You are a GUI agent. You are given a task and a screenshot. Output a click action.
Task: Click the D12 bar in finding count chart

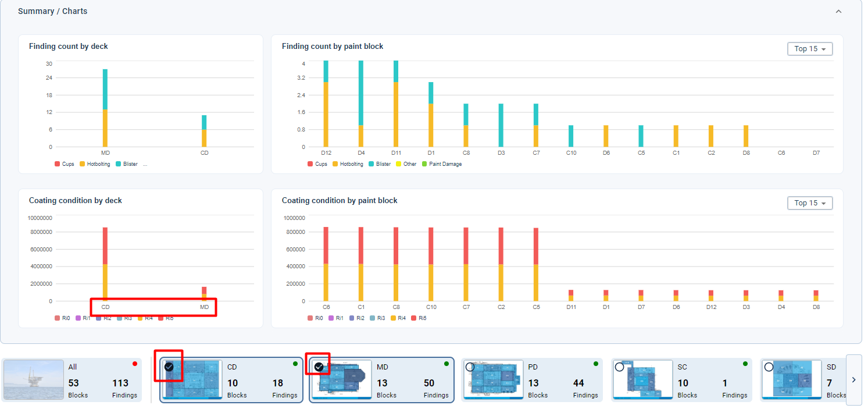[x=326, y=104]
